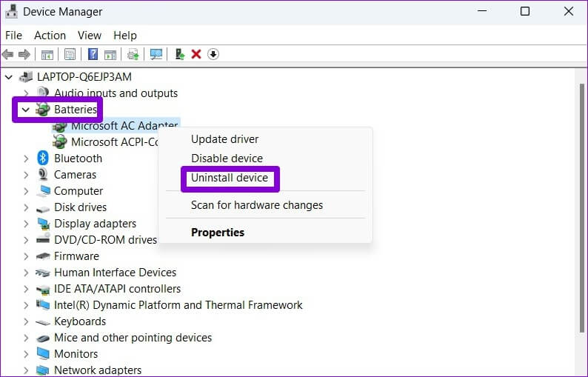Click Scan for hardware changes monitor icon

[156, 55]
